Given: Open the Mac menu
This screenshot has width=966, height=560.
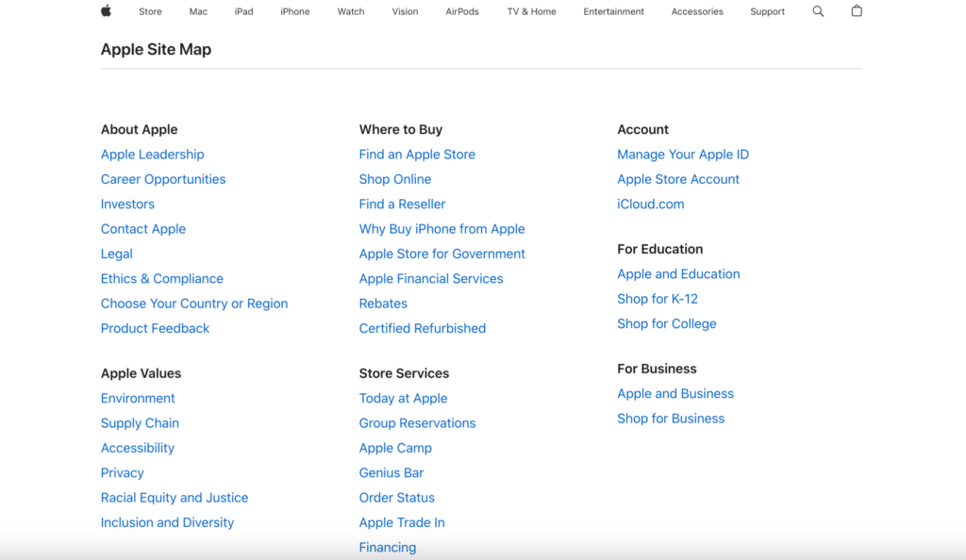Looking at the screenshot, I should 198,11.
